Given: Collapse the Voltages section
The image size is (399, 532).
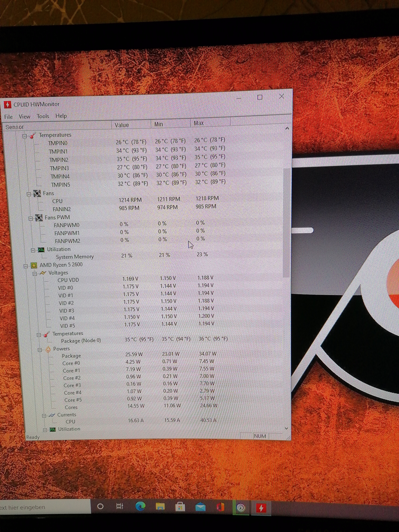Looking at the screenshot, I should 35,274.
